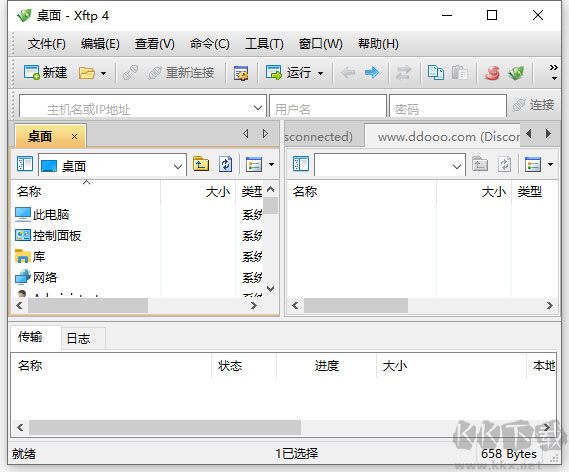569x472 pixels.
Task: Click the password (密码) field
Action: click(x=447, y=107)
